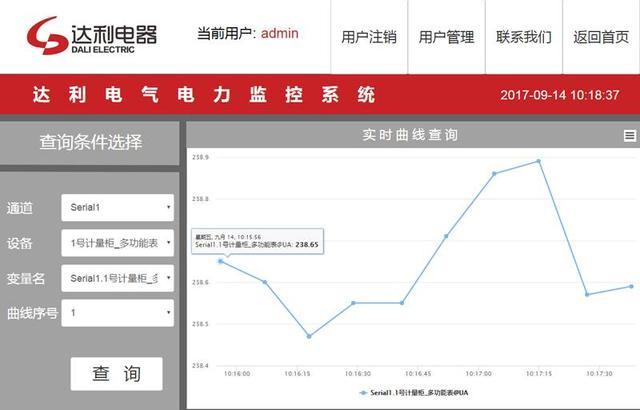Expand the 曲线序号 dropdown
This screenshot has width=640, height=410.
click(117, 312)
